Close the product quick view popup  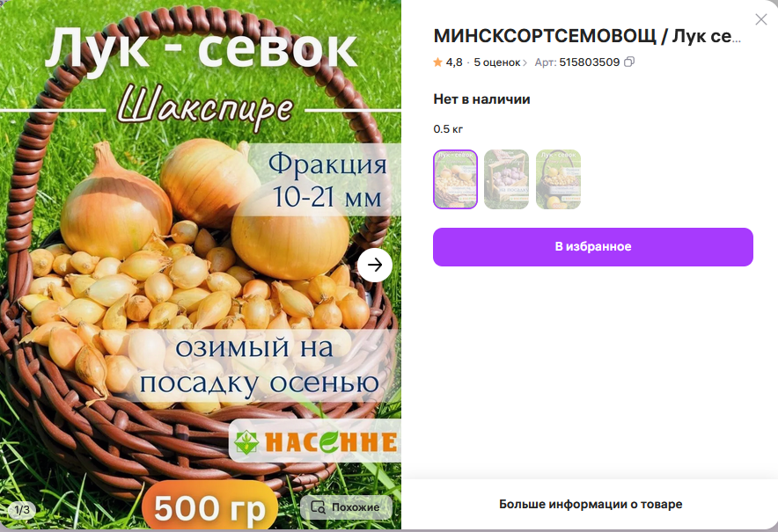[x=760, y=19]
